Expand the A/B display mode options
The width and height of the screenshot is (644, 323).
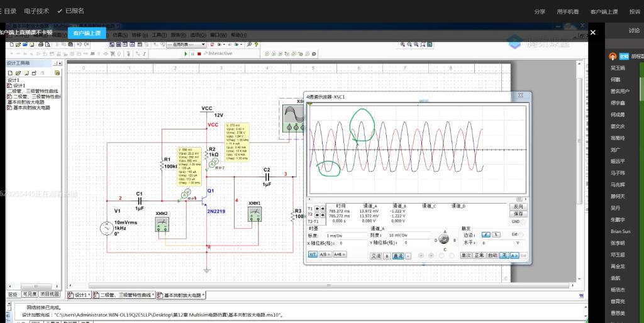click(325, 255)
